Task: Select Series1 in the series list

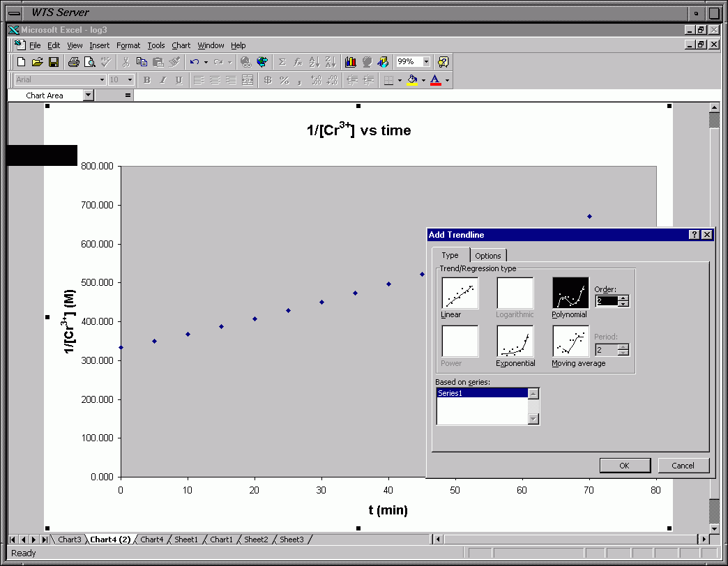Action: (481, 393)
